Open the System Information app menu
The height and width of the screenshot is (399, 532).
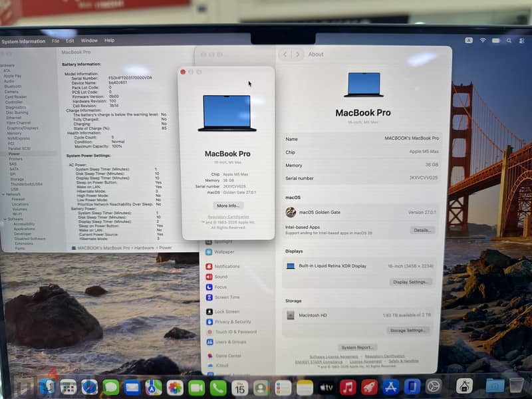[23, 41]
